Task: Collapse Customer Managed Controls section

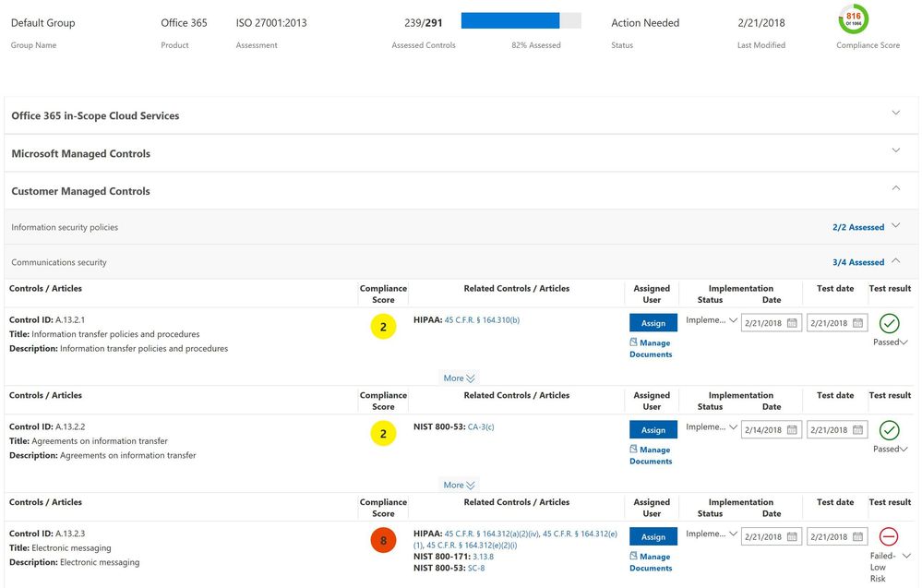Action: pyautogui.click(x=895, y=188)
